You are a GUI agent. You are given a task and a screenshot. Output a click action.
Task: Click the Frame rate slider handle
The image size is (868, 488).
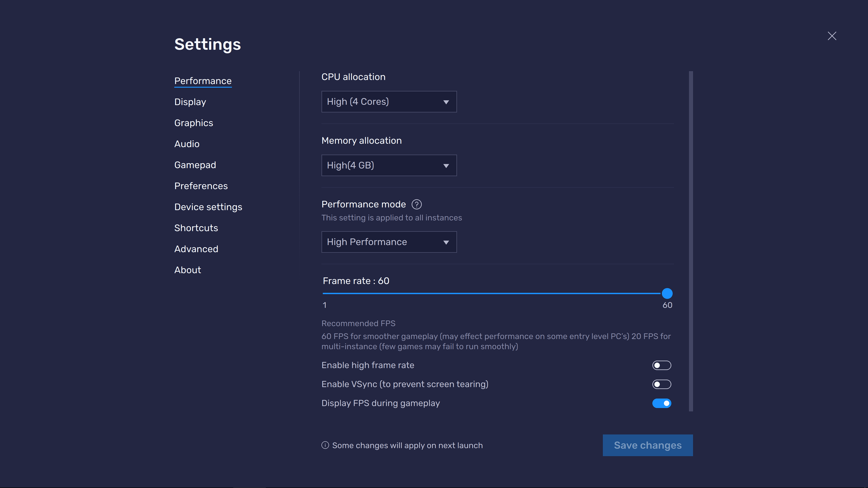pos(667,294)
